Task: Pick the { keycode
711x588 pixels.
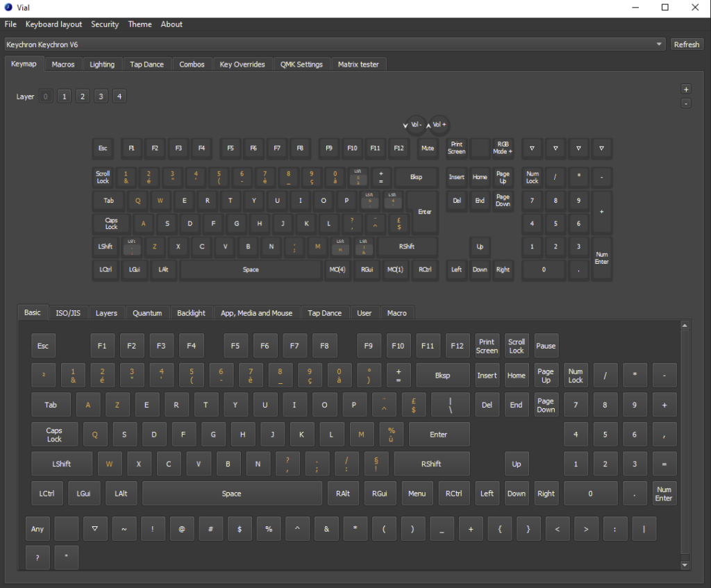Action: pos(500,528)
